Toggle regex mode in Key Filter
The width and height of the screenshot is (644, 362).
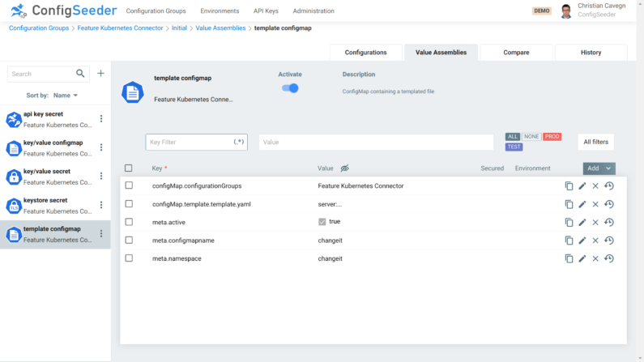tap(239, 142)
